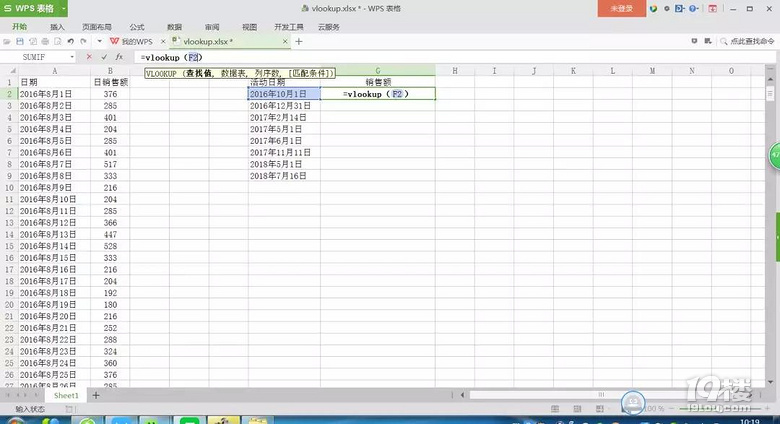Click the horizontal scrollbar left arrow

[462, 395]
